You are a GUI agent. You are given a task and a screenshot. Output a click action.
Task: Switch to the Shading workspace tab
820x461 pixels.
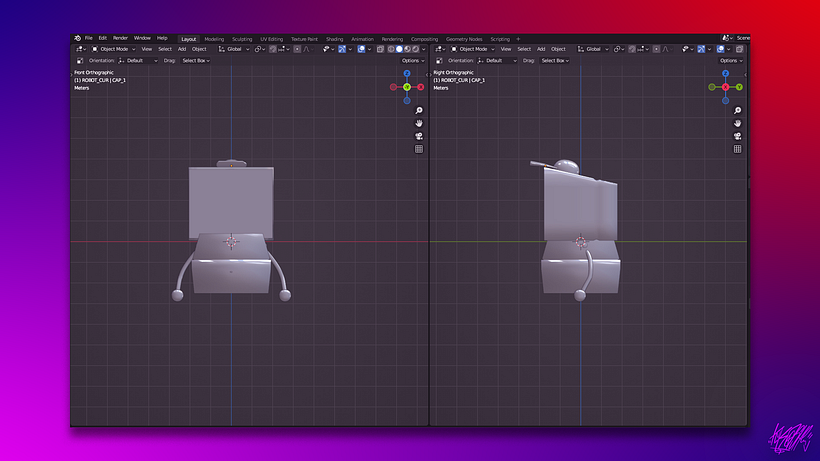pos(334,39)
